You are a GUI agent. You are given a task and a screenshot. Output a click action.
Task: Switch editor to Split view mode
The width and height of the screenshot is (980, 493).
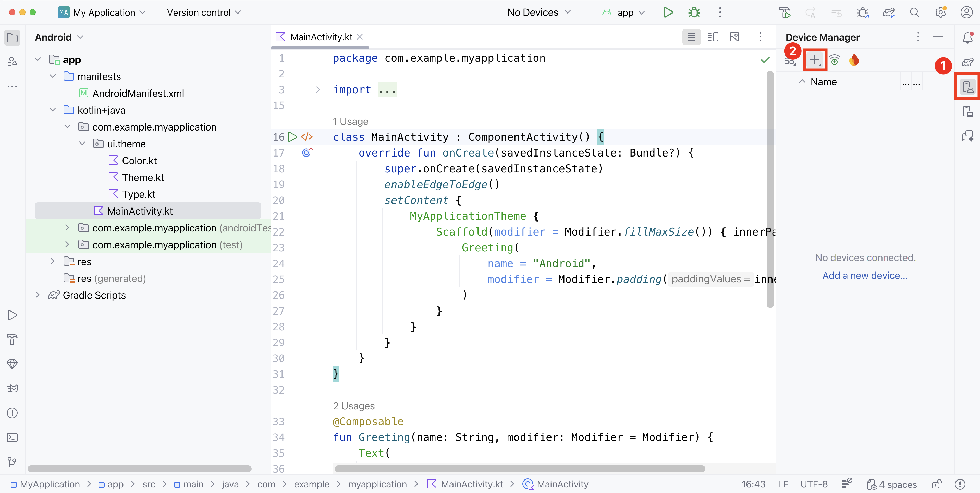coord(713,37)
